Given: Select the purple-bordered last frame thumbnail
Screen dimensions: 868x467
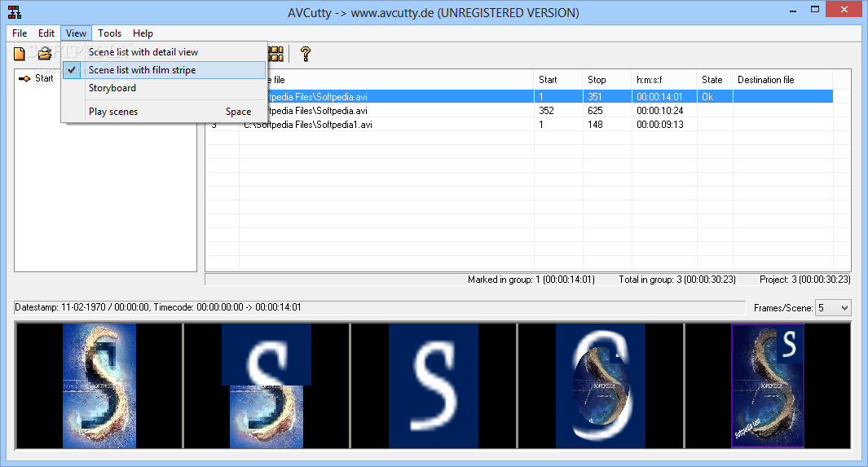Looking at the screenshot, I should pos(768,385).
